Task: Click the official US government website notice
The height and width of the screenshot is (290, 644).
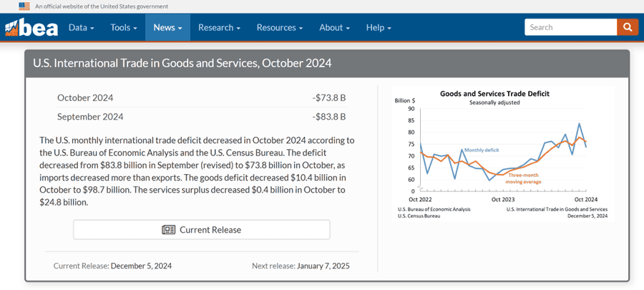Action: pyautogui.click(x=97, y=6)
